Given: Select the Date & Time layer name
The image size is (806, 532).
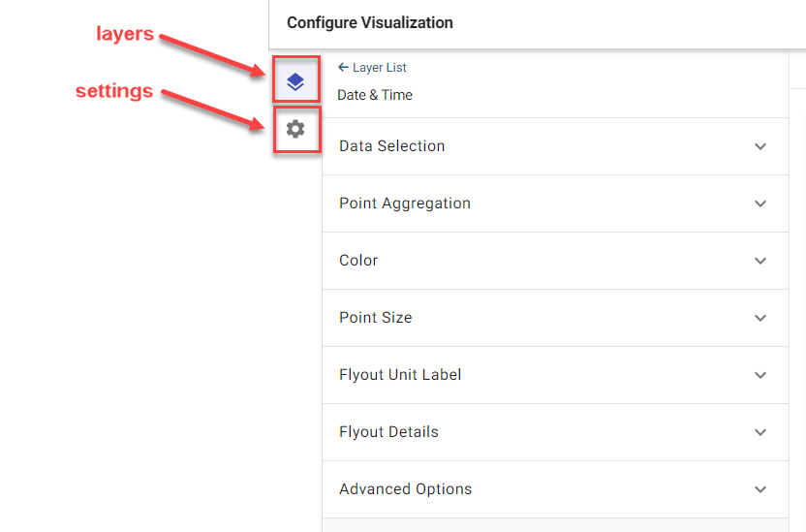Looking at the screenshot, I should click(375, 95).
